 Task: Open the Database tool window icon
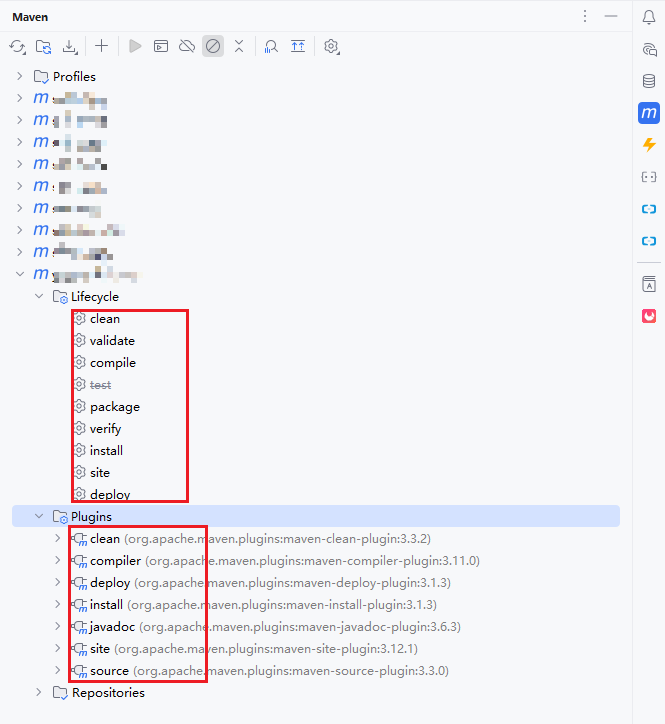pyautogui.click(x=649, y=81)
